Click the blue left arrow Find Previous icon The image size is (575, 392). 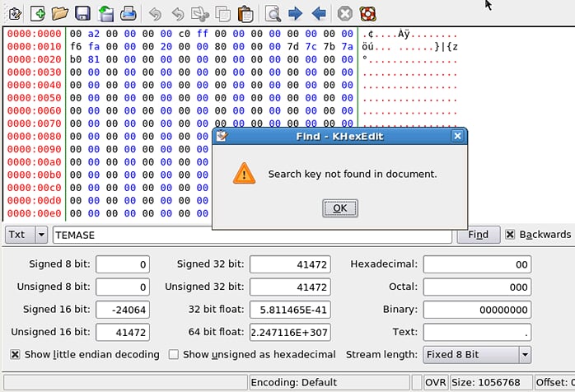318,13
